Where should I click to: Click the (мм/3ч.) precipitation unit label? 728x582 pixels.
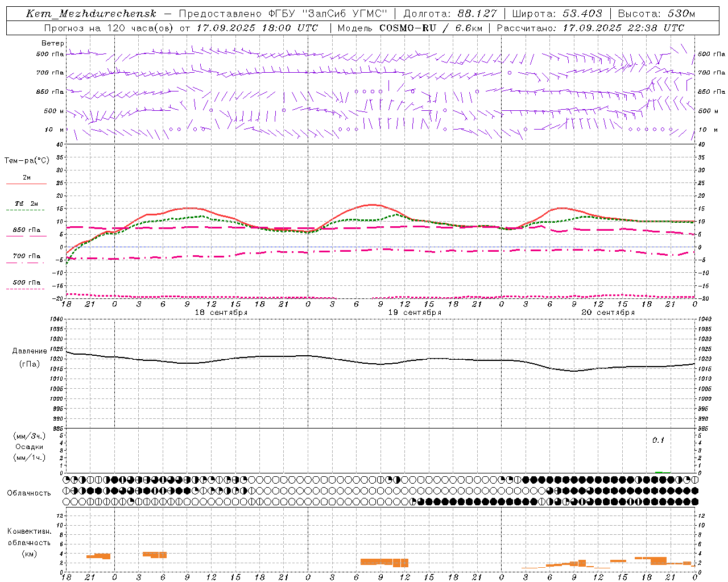pyautogui.click(x=30, y=436)
